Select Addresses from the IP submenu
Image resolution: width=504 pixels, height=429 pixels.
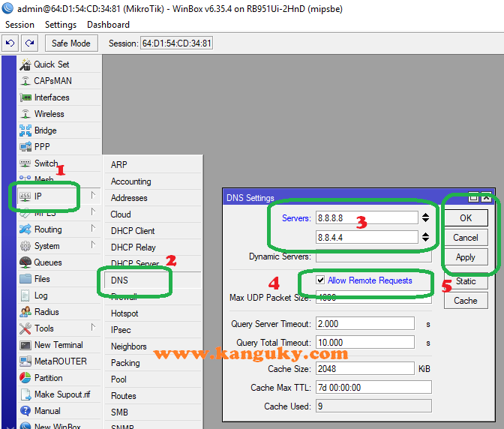(x=153, y=198)
